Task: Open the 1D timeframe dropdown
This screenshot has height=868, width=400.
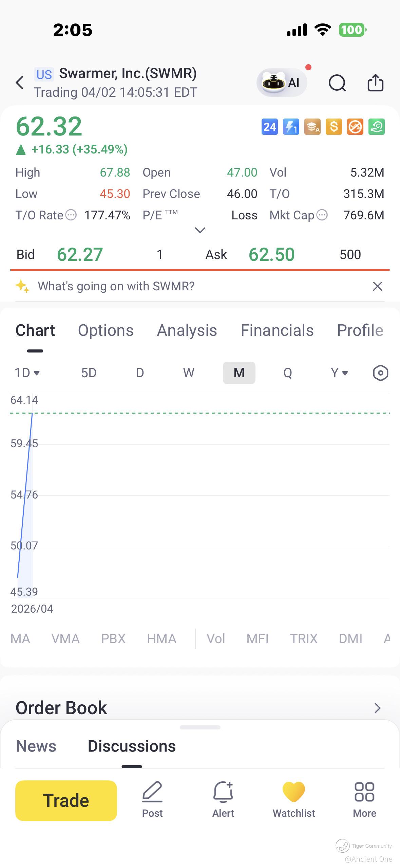Action: click(27, 373)
